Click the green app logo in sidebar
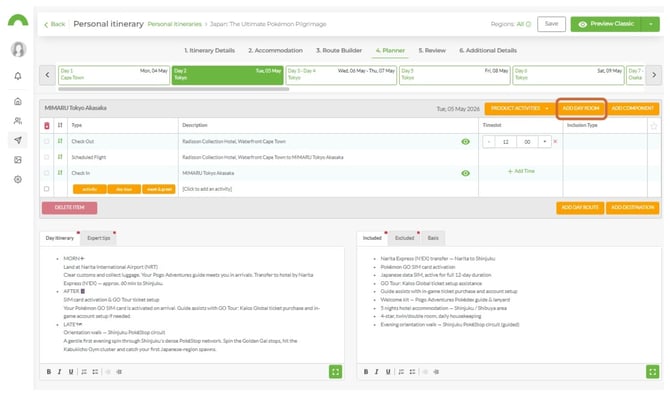 (x=18, y=21)
